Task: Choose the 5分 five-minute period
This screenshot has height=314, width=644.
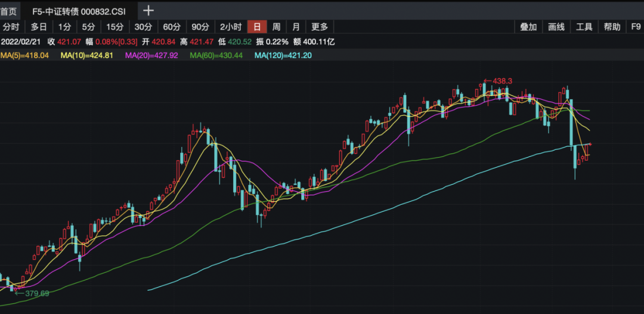Action: pyautogui.click(x=88, y=27)
